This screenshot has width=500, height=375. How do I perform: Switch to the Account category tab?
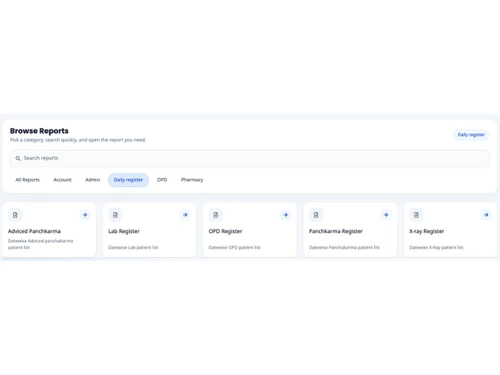[x=62, y=180]
